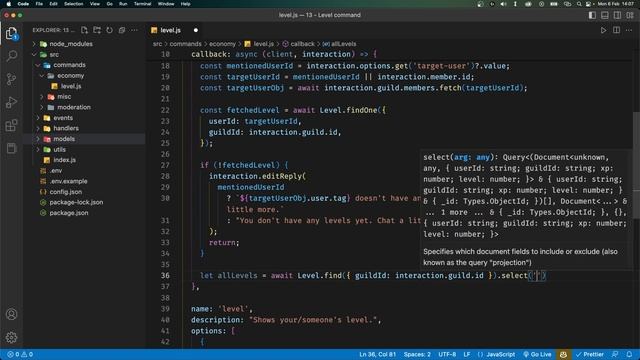
Task: Collapse all folders in Explorer
Action: [x=122, y=30]
